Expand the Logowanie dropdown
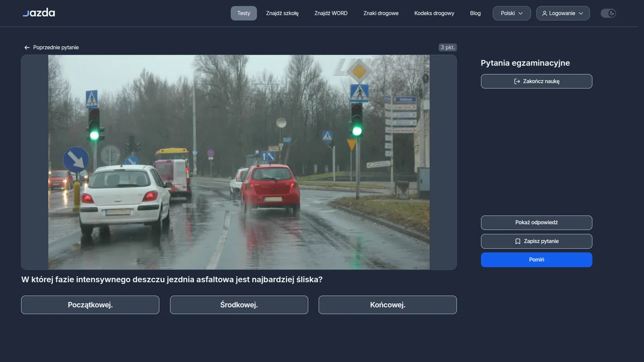The height and width of the screenshot is (362, 644). point(562,13)
